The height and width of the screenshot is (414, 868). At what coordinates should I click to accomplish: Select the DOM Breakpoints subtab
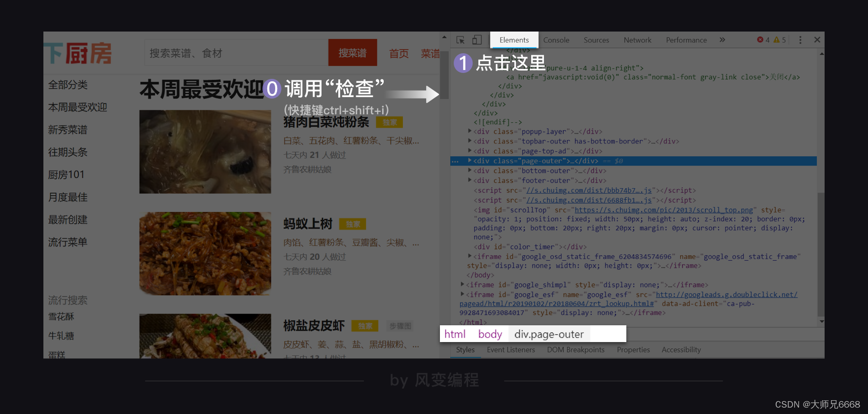[576, 349]
